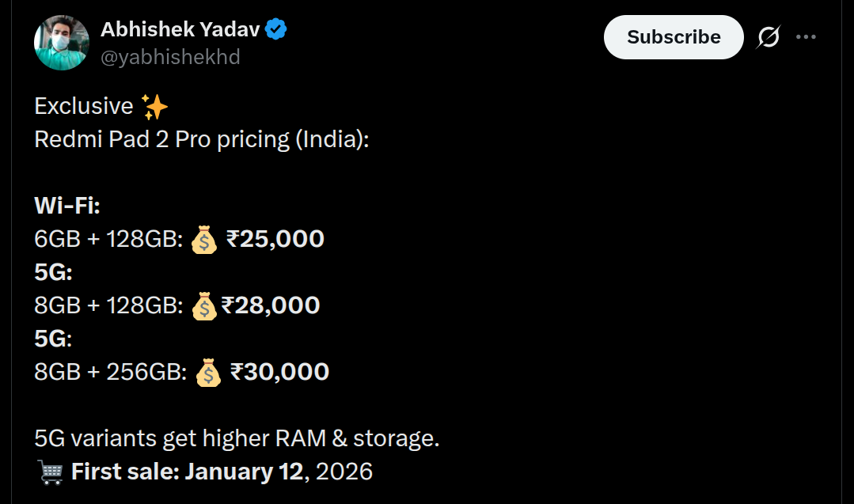Click the money bag emoji beside ₹25,000
854x504 pixels.
[x=203, y=239]
